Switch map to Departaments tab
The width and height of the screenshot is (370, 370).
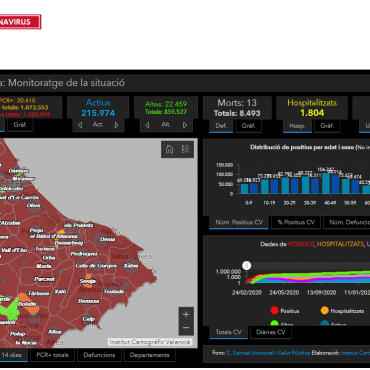coord(150,355)
